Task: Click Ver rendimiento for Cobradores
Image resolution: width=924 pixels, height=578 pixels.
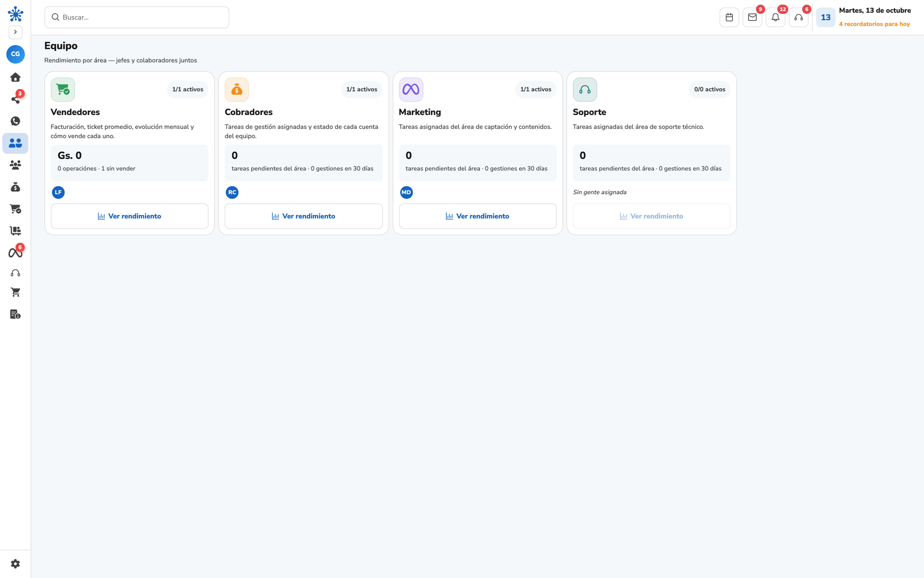Action: [x=304, y=216]
